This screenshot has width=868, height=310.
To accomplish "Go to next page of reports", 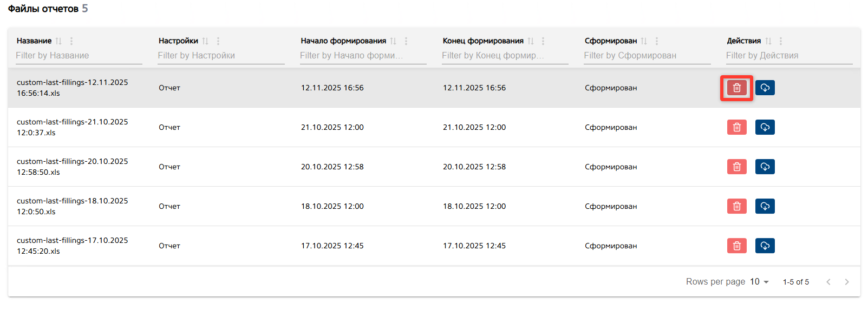I will click(x=847, y=282).
